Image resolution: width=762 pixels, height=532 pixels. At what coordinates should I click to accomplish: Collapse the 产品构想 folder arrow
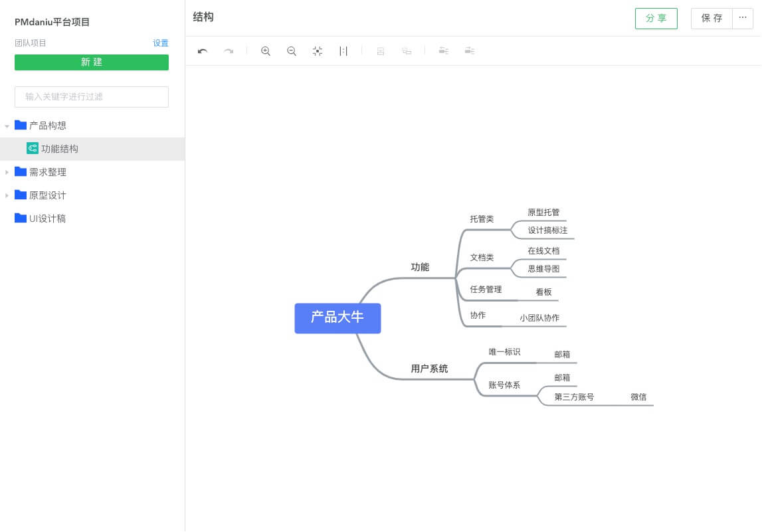[x=7, y=126]
